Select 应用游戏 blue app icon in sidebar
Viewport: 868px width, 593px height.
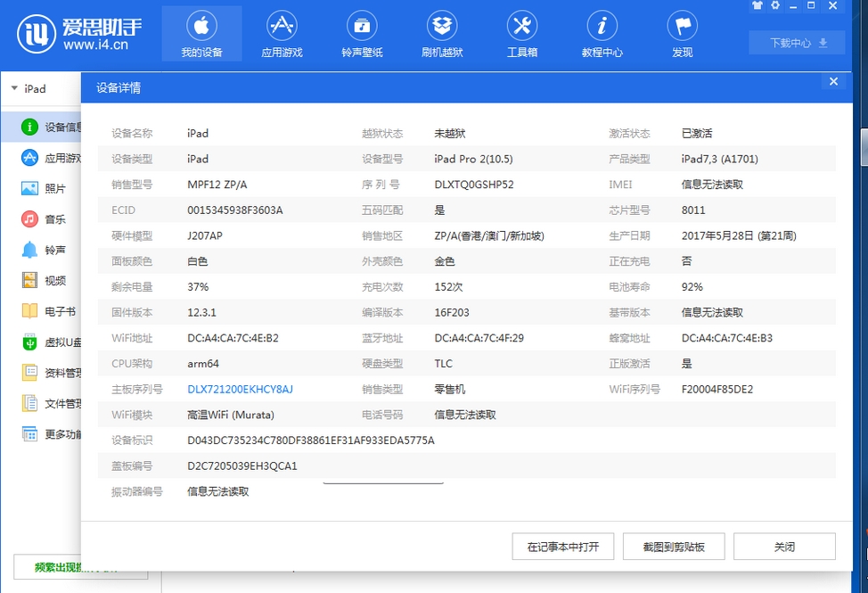point(29,158)
